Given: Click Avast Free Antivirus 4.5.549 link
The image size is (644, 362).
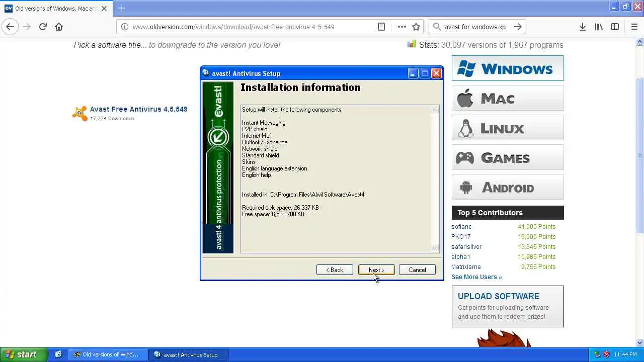Looking at the screenshot, I should (x=138, y=109).
